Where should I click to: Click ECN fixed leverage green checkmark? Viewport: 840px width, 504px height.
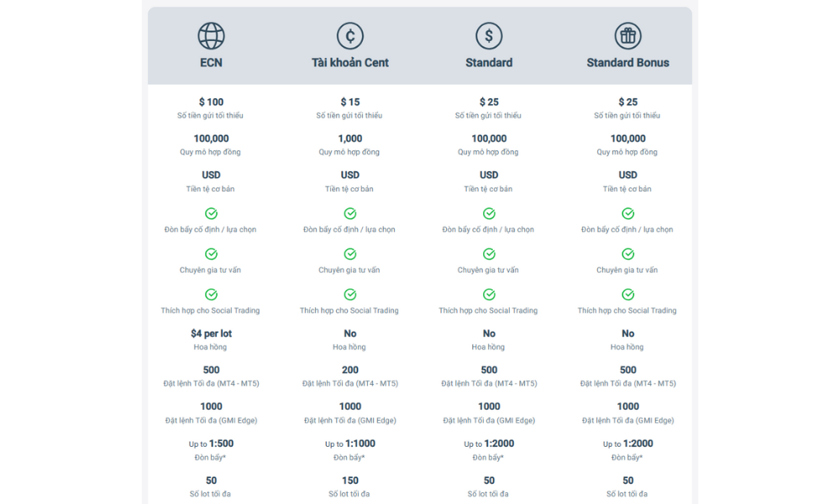211,213
